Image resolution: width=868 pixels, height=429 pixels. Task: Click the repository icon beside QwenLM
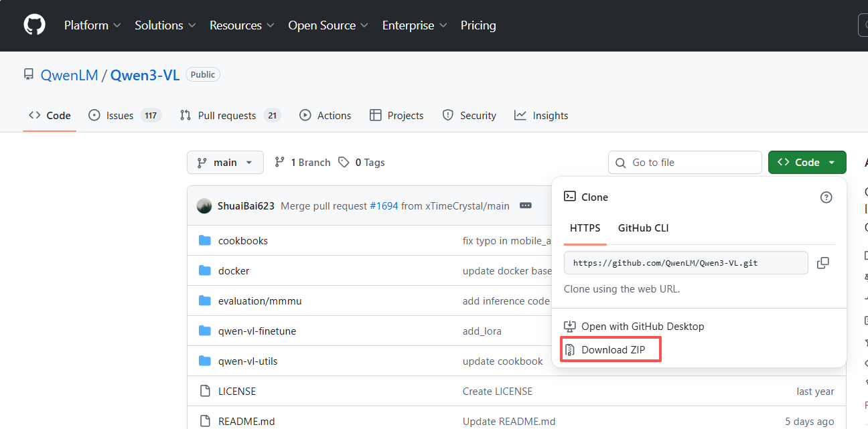click(x=28, y=74)
